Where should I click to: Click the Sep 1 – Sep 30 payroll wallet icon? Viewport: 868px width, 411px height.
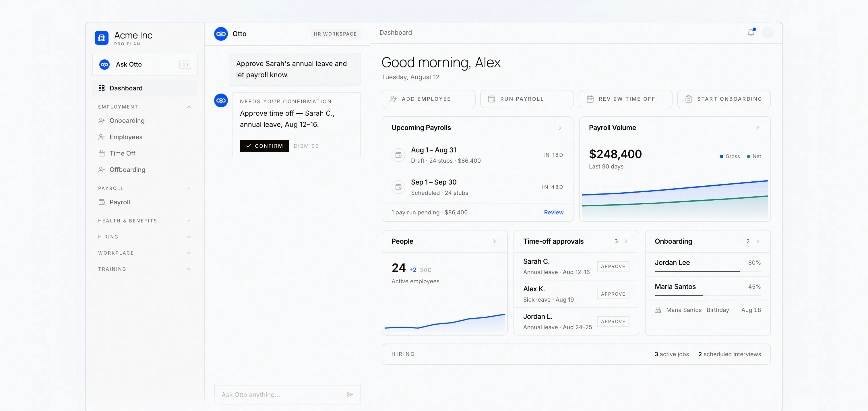[398, 187]
